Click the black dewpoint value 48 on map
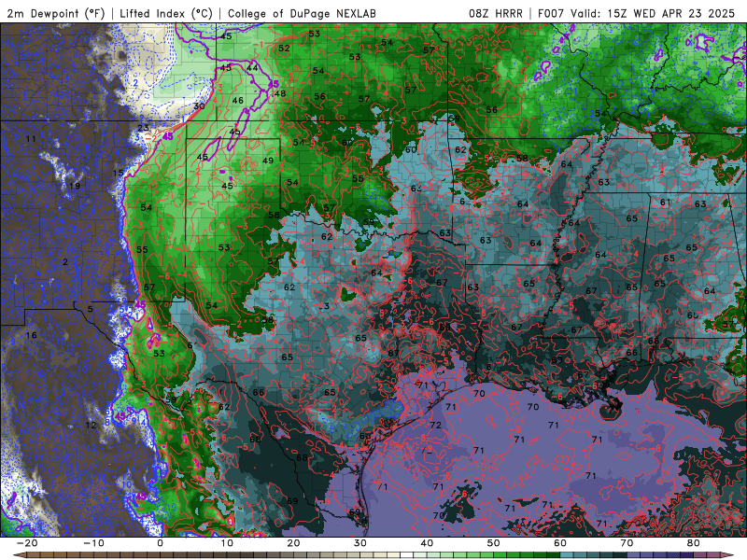The width and height of the screenshot is (747, 560). pos(280,93)
